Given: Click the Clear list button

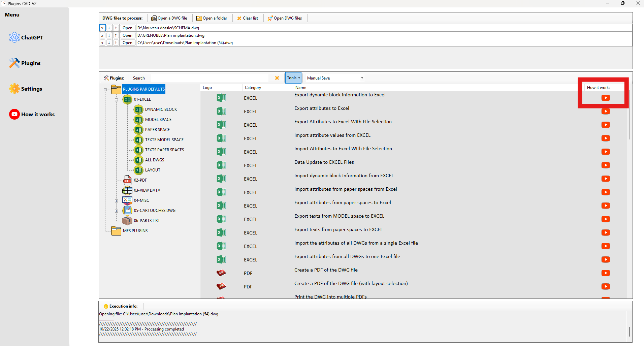Looking at the screenshot, I should (x=248, y=18).
